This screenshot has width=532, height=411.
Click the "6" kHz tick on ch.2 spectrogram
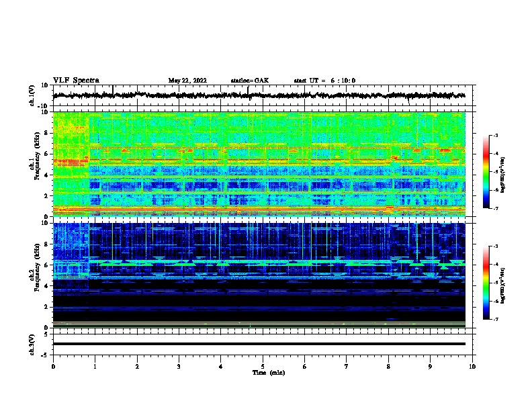pyautogui.click(x=47, y=265)
